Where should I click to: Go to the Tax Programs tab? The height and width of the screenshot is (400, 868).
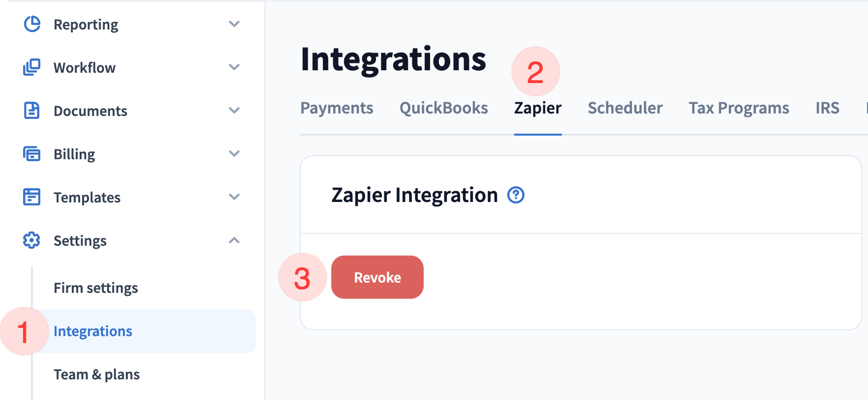click(x=738, y=108)
